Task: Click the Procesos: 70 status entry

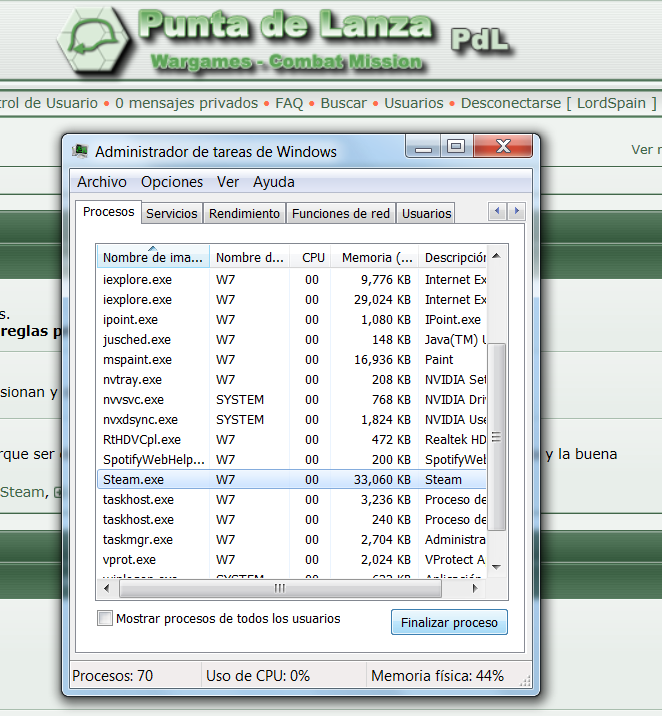Action: tap(112, 676)
